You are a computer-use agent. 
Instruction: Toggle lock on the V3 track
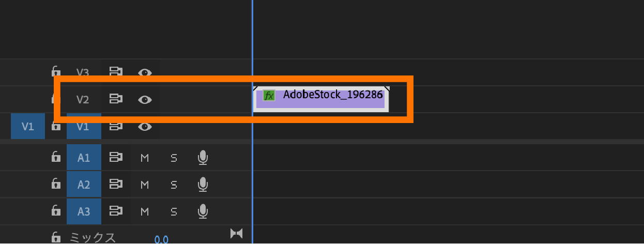55,72
